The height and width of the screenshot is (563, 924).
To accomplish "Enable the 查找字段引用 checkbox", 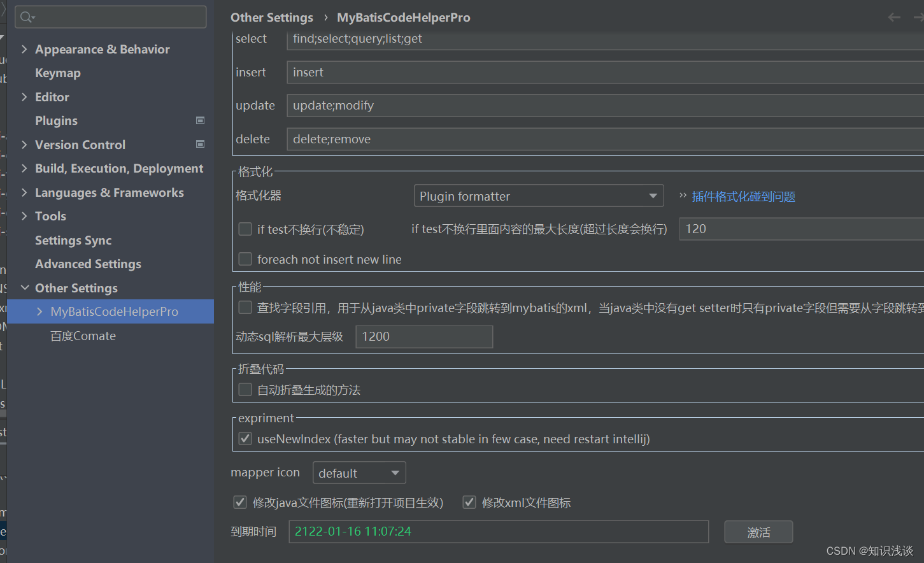I will coord(245,308).
